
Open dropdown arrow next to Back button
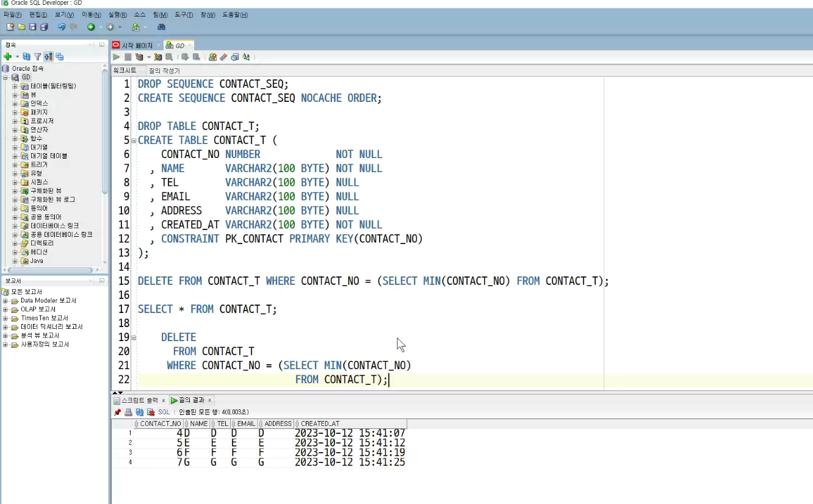[x=101, y=27]
